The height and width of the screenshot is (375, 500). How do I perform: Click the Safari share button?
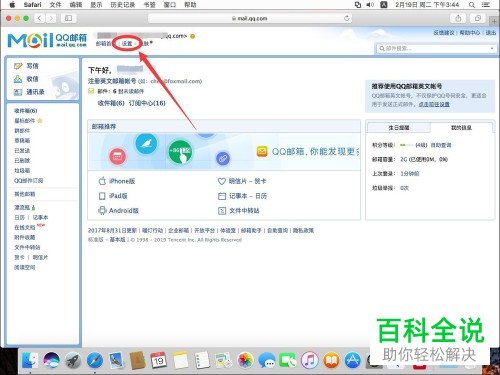click(x=458, y=18)
